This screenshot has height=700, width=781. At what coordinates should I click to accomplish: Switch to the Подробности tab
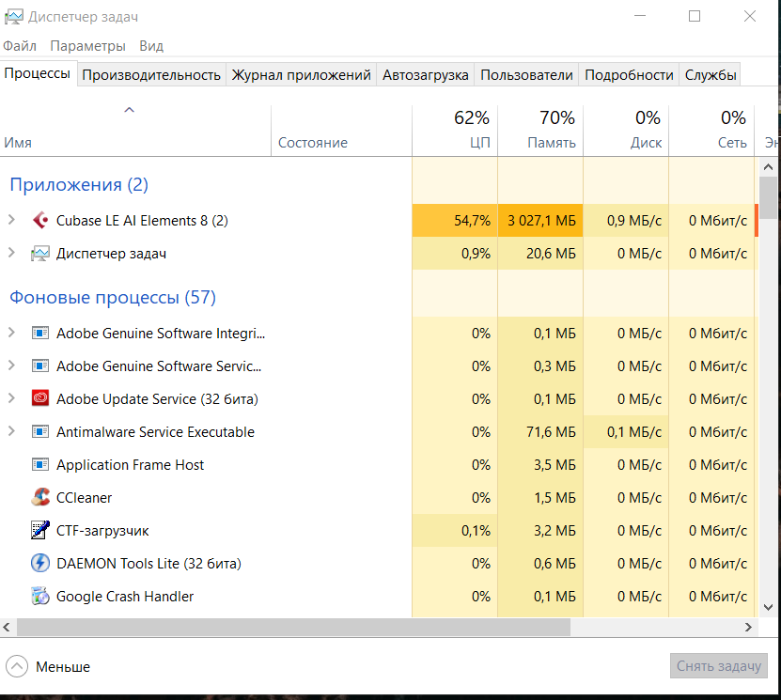[x=629, y=74]
